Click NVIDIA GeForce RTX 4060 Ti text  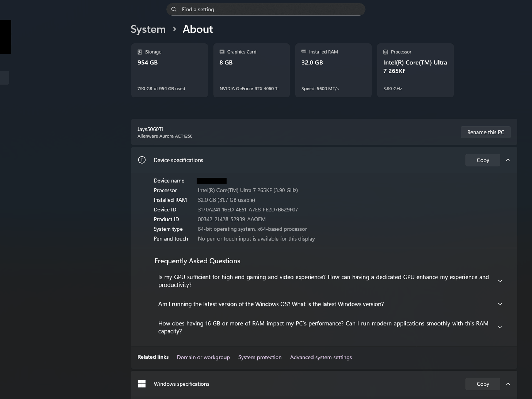(x=249, y=89)
